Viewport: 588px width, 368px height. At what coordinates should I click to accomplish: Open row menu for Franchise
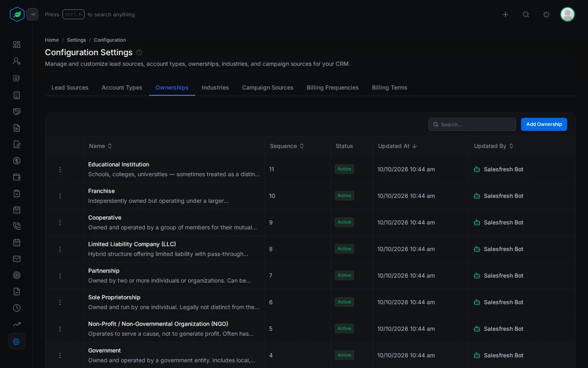[x=60, y=196]
